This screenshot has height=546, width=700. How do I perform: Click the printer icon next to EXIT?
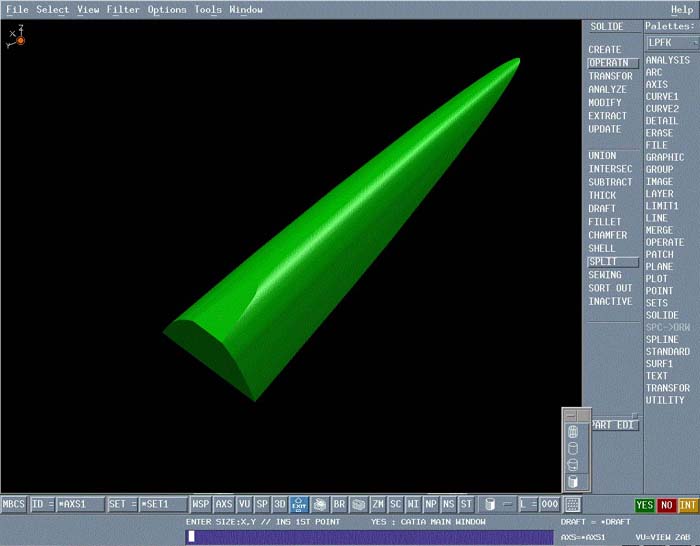point(319,505)
